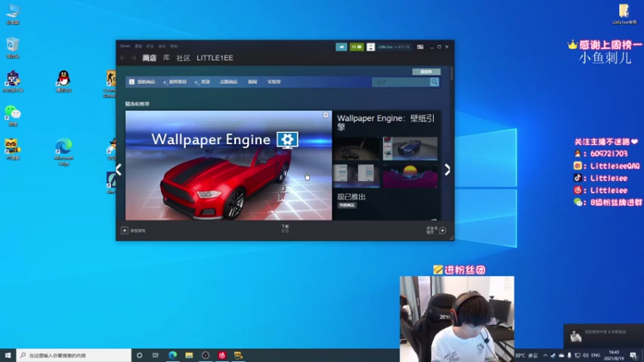Open the QQ penguin desktop shortcut

point(64,81)
